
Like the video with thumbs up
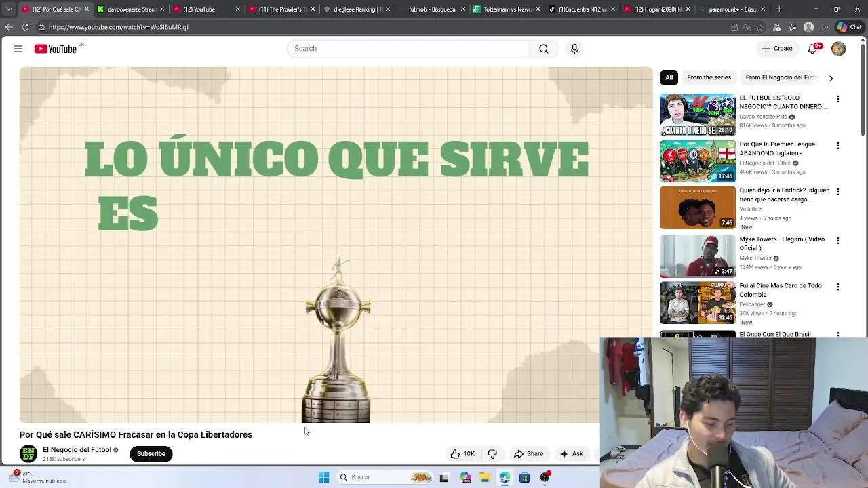click(462, 454)
